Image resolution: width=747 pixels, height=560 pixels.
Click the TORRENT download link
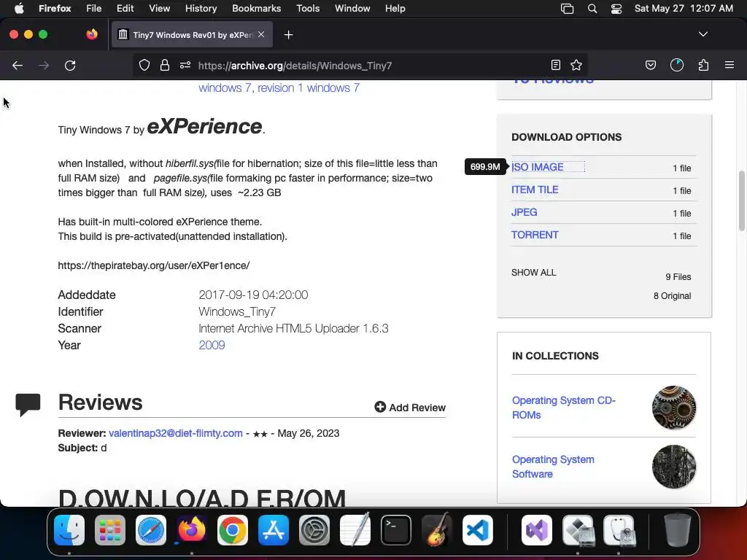tap(535, 235)
